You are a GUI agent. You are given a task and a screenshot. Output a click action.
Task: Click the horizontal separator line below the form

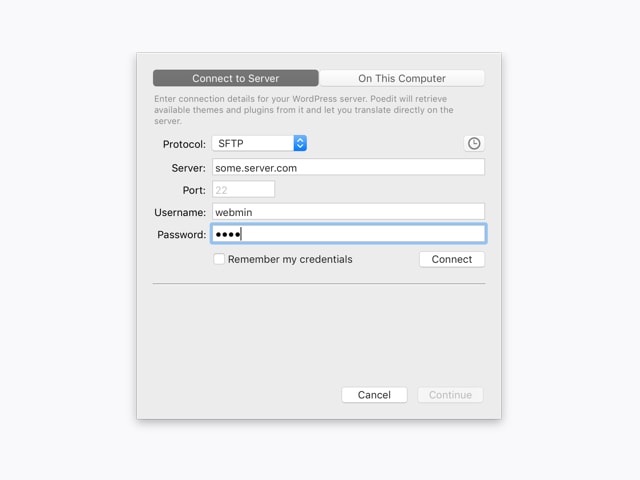[318, 284]
